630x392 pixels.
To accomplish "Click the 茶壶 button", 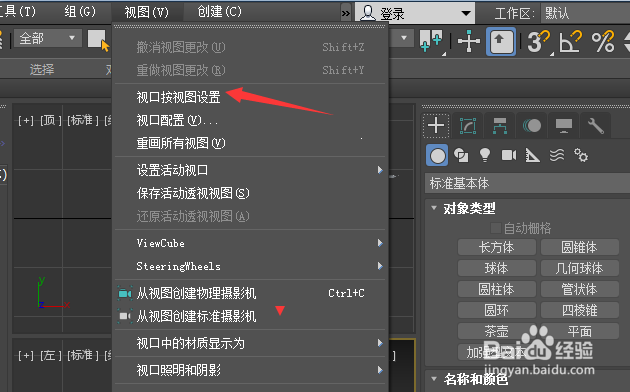I will point(497,331).
